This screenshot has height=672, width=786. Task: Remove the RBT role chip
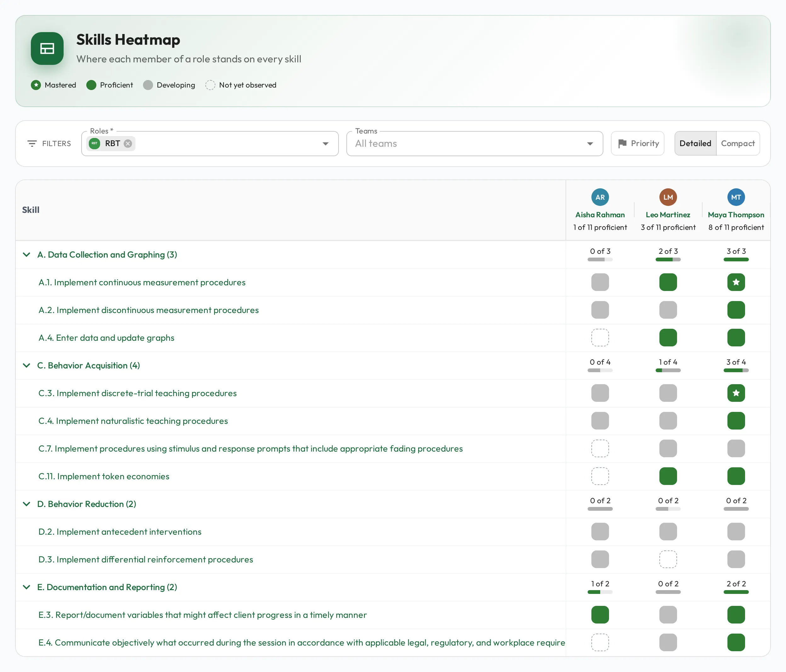[128, 143]
